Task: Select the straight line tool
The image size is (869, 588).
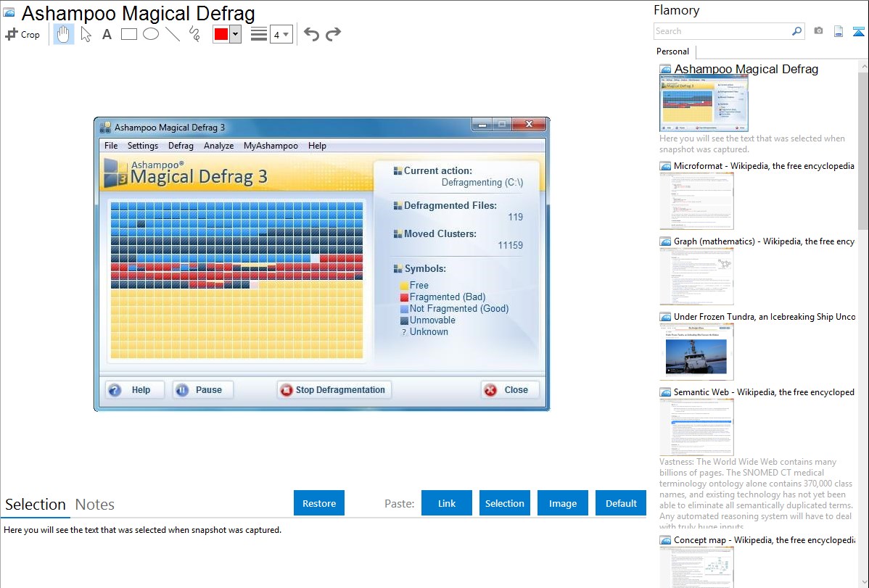Action: click(x=173, y=34)
